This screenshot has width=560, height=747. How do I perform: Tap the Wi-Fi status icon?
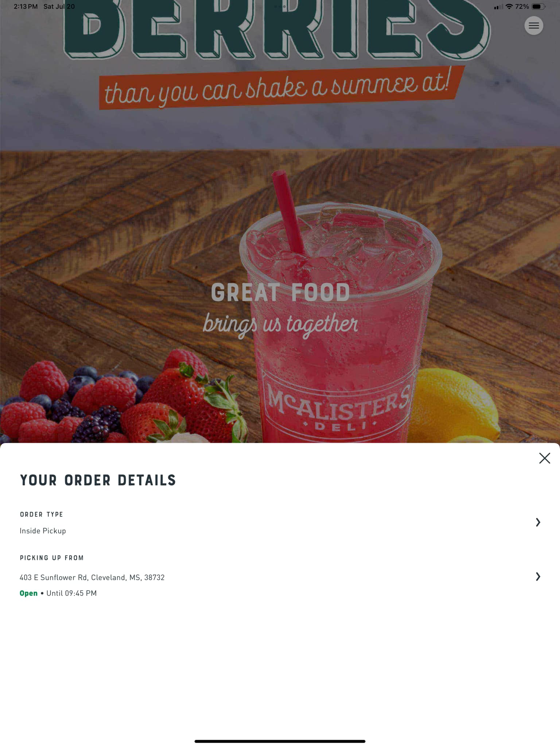[x=509, y=7]
